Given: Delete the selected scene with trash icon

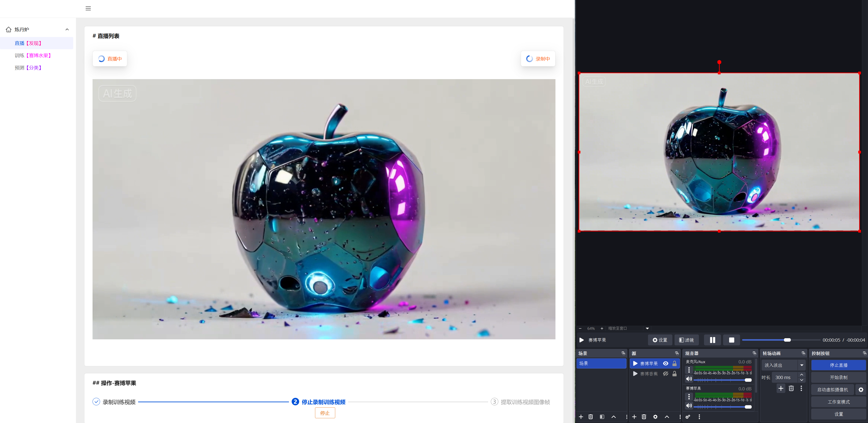Looking at the screenshot, I should pos(590,417).
